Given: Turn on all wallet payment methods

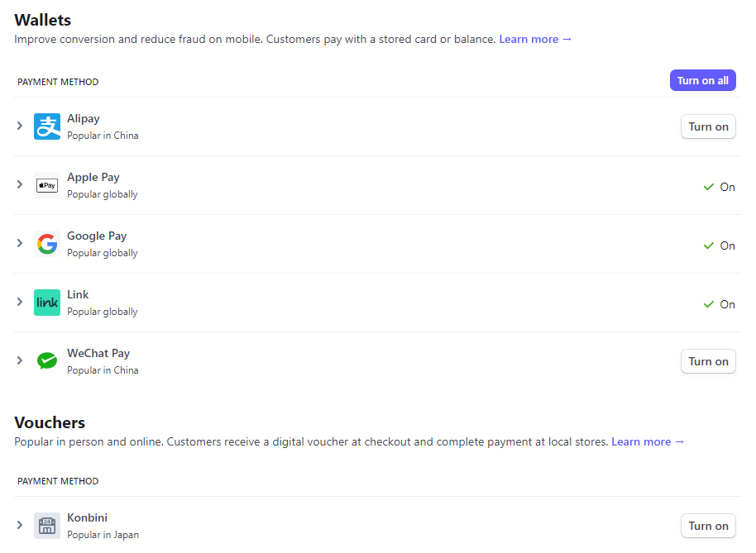Looking at the screenshot, I should pyautogui.click(x=702, y=80).
